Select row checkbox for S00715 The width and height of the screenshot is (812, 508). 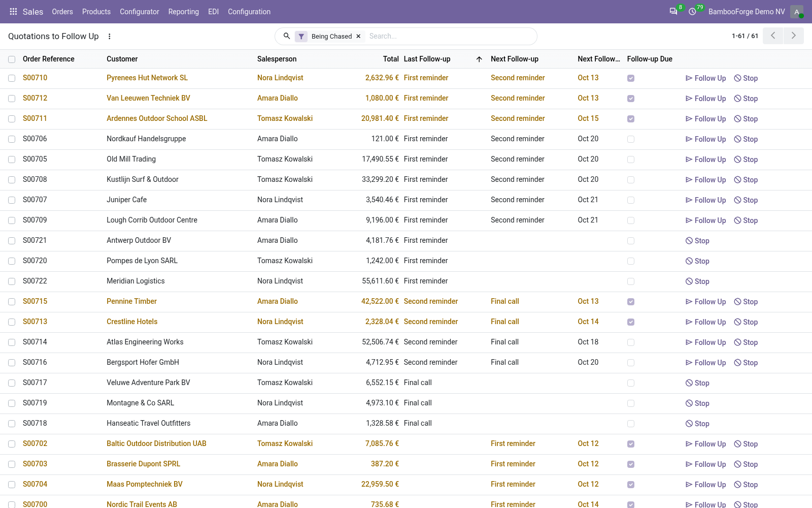click(12, 302)
